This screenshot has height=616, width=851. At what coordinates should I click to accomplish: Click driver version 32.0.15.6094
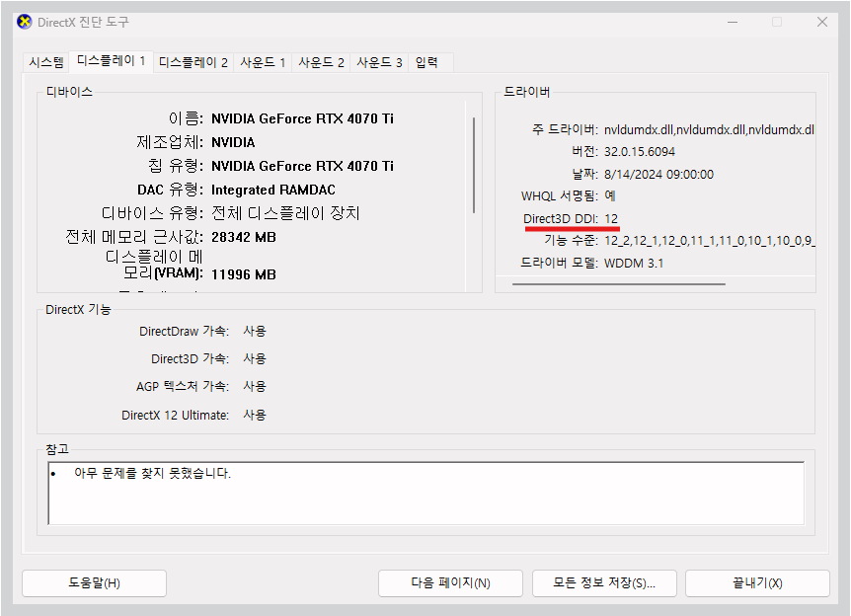coord(640,151)
